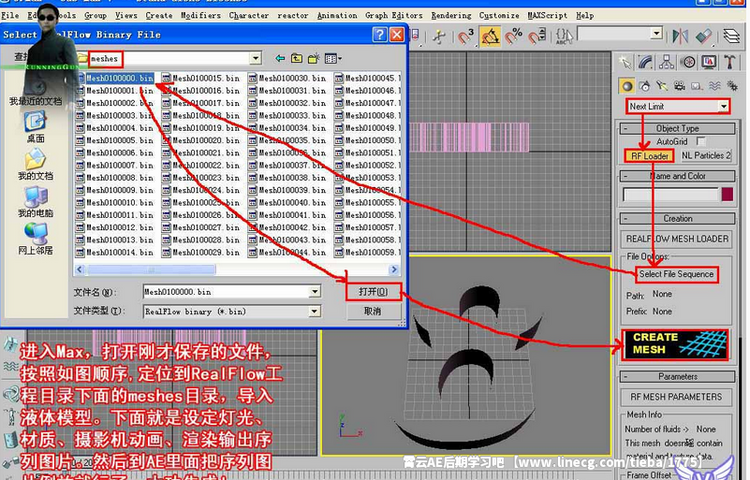Screen dimensions: 750x480
Task: Click the object name input field
Action: (671, 194)
